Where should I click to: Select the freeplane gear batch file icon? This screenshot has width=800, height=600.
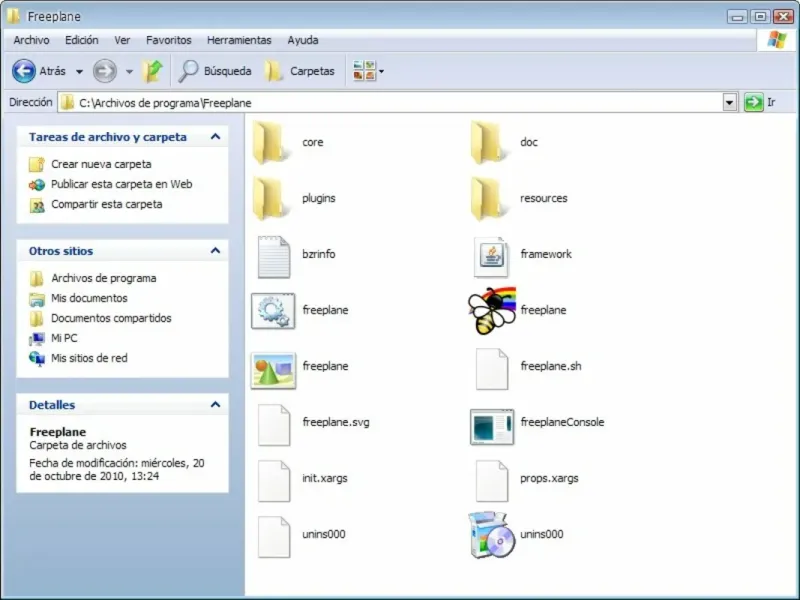(x=273, y=311)
